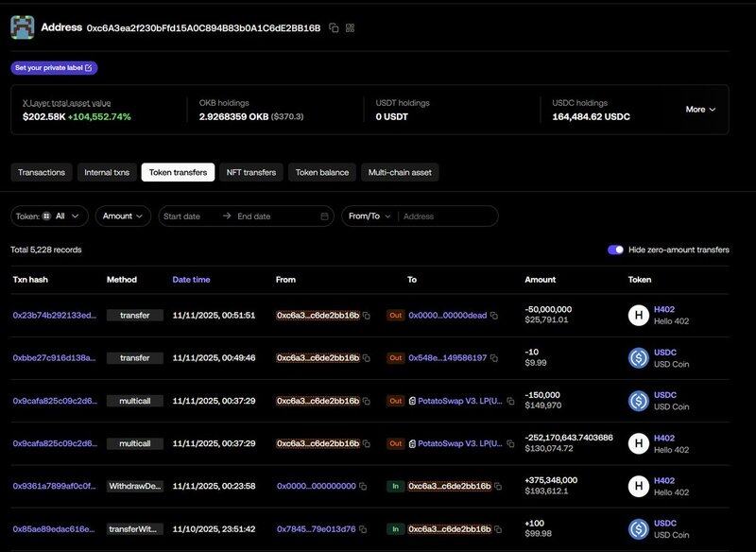
Task: Switch to the Internal txns tab
Action: 107,172
